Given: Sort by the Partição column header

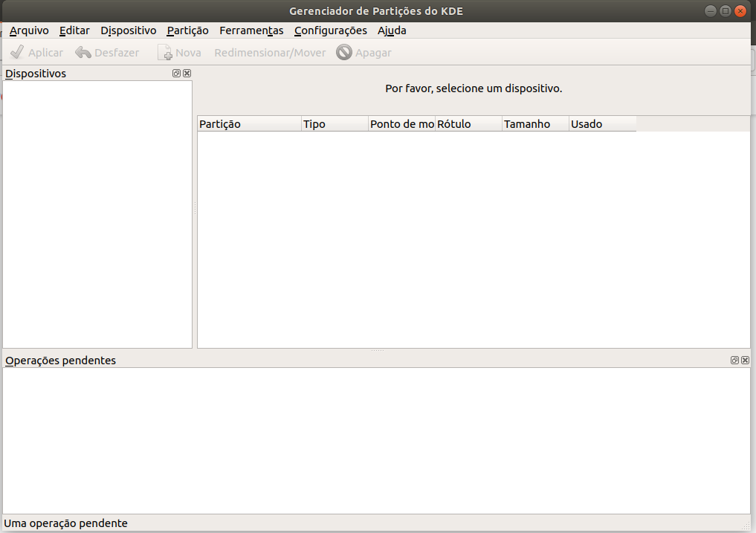Looking at the screenshot, I should click(249, 124).
